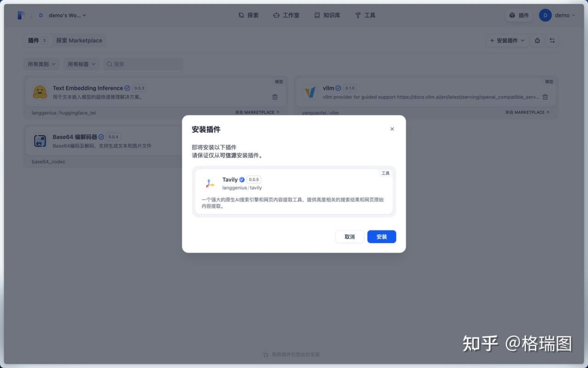The width and height of the screenshot is (588, 368).
Task: Expand the 所有标签 filter
Action: coord(81,64)
